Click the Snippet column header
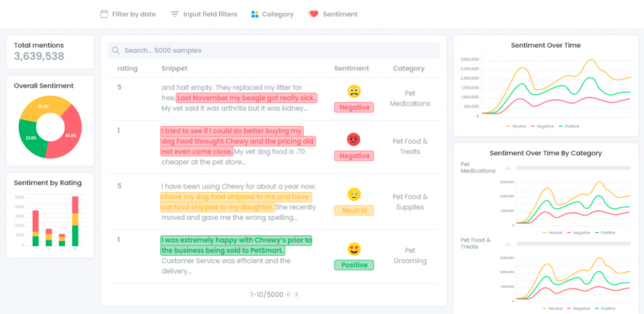 175,68
